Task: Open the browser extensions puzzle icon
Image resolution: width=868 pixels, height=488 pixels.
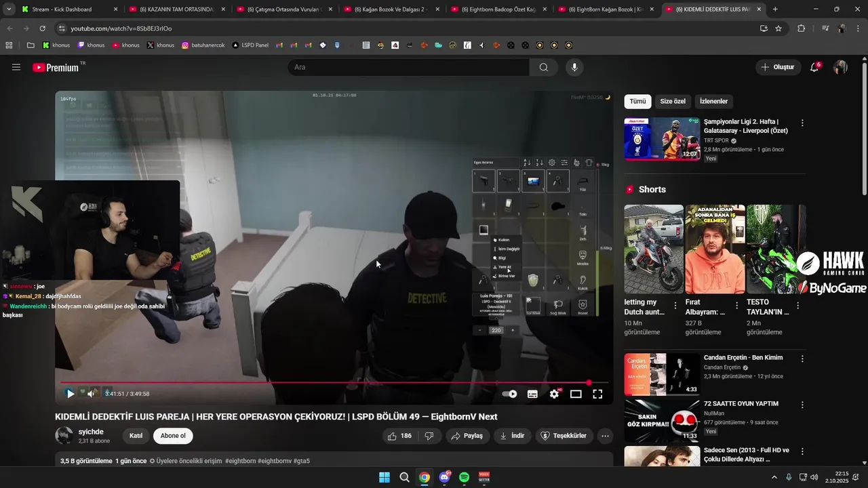Action: (802, 28)
